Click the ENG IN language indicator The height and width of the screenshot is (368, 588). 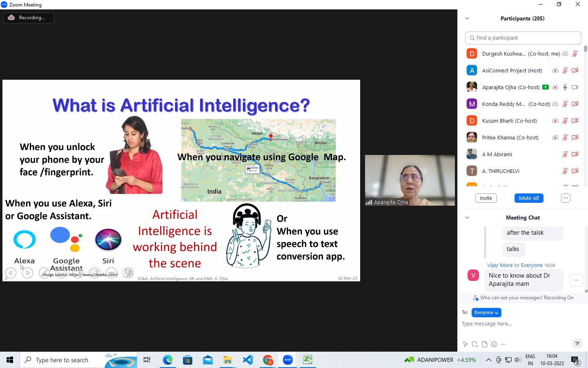(x=530, y=360)
